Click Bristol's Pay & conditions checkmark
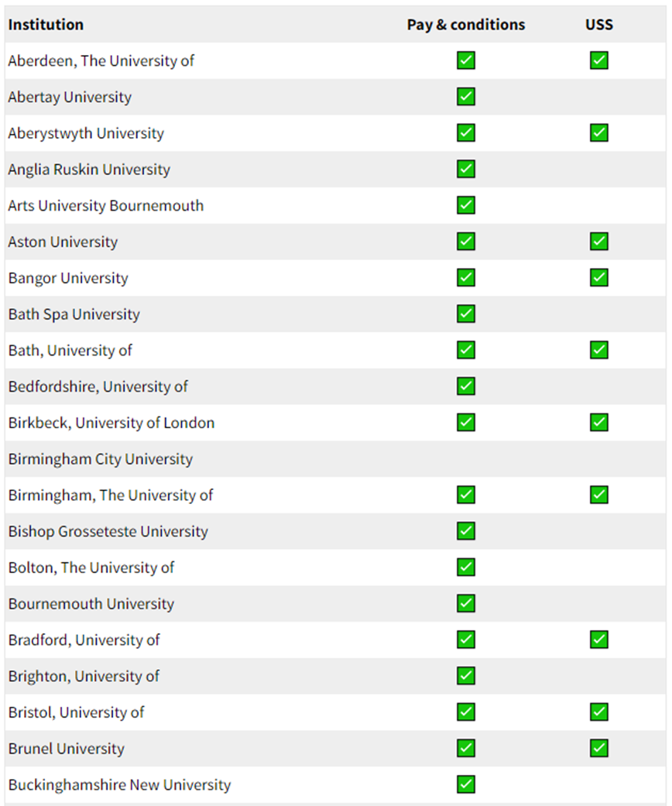This screenshot has width=672, height=806. (x=466, y=712)
